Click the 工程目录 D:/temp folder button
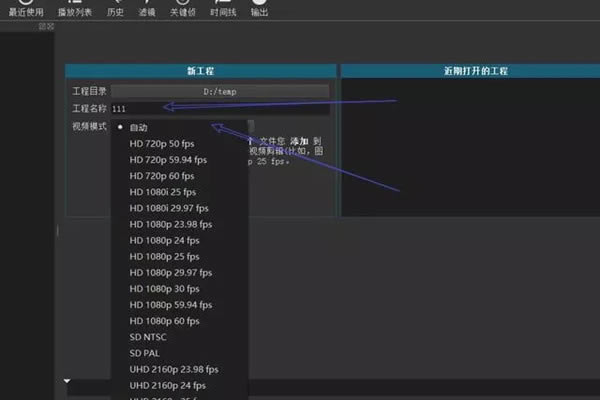 point(220,91)
